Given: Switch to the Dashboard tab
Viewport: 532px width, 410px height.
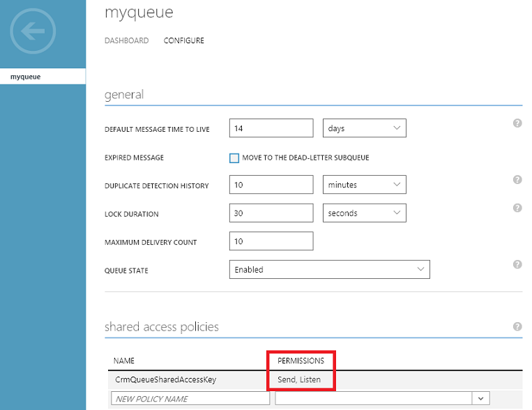Looking at the screenshot, I should (x=127, y=40).
